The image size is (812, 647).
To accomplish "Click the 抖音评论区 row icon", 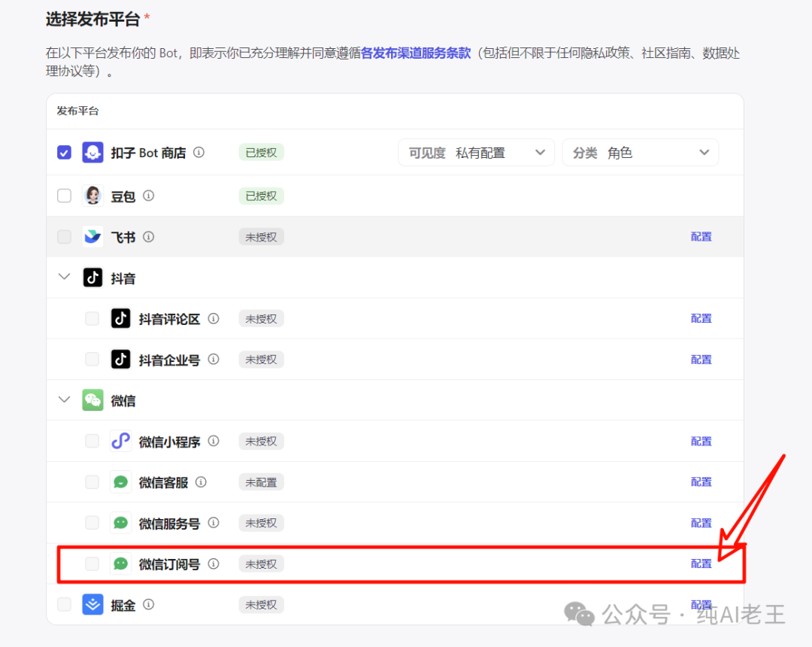I will click(x=120, y=318).
